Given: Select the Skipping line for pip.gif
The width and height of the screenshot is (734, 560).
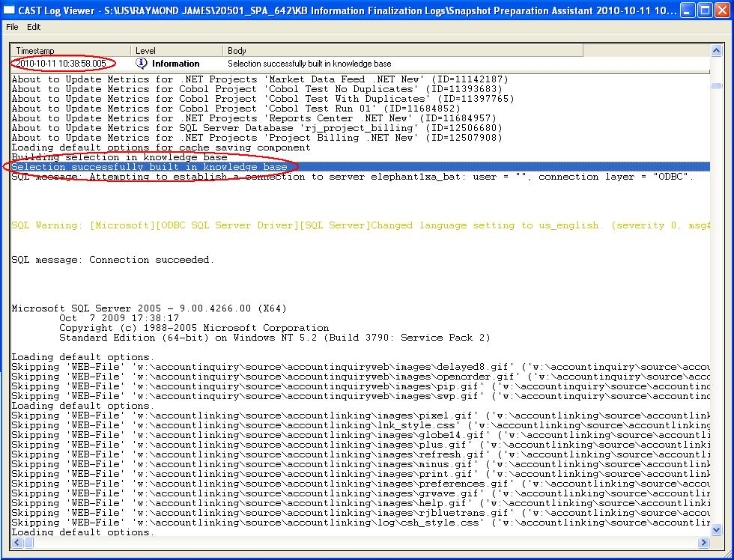Looking at the screenshot, I should pos(360,386).
